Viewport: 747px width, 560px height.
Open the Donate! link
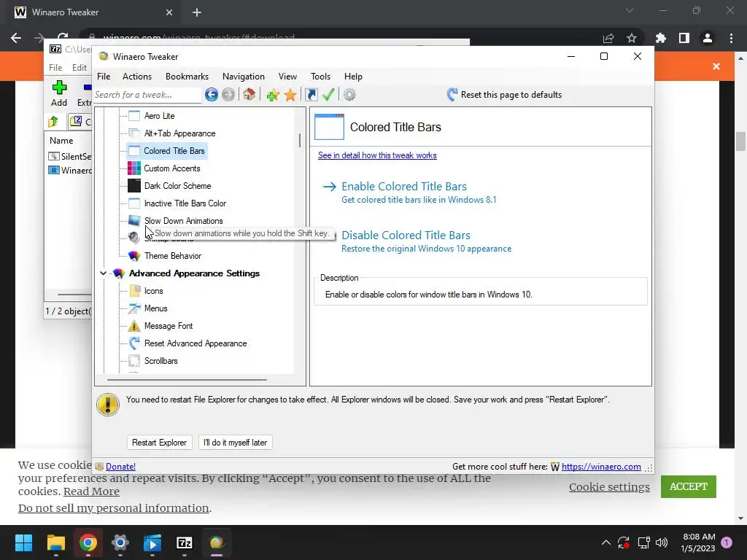tap(120, 467)
